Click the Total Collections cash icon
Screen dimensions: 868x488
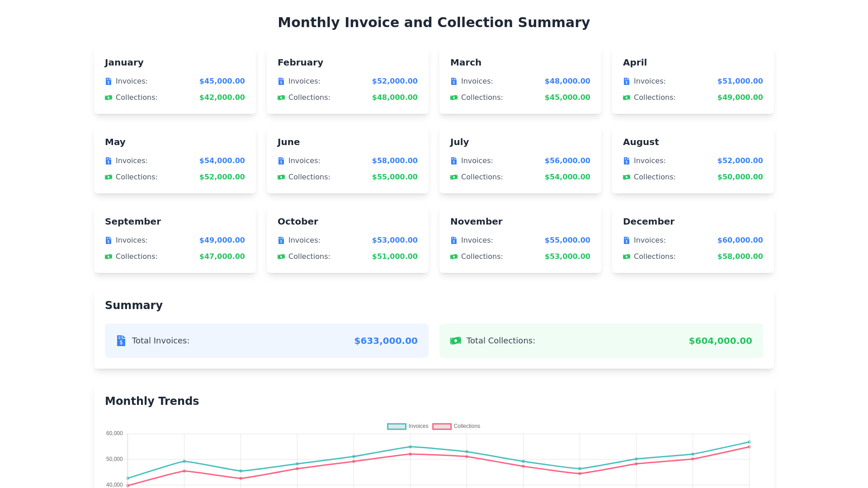pyautogui.click(x=455, y=341)
